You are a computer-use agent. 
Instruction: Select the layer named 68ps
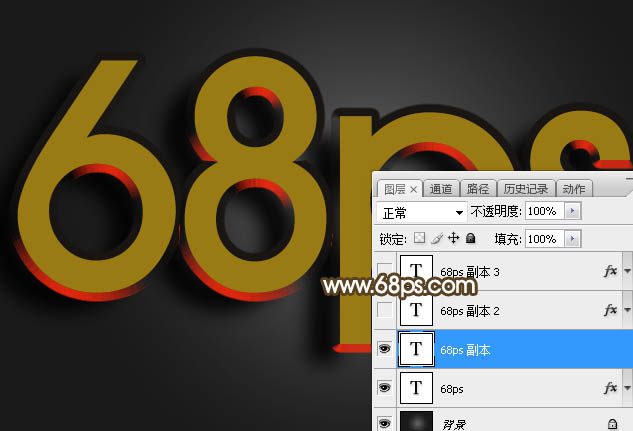tap(452, 389)
